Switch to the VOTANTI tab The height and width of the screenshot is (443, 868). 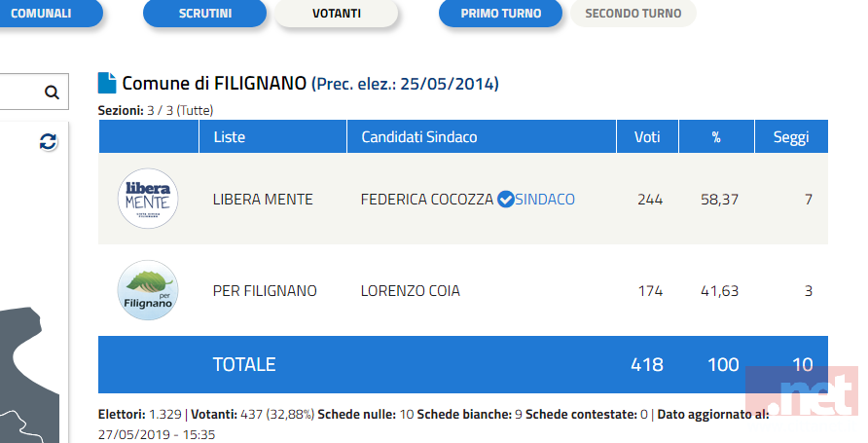pos(337,14)
